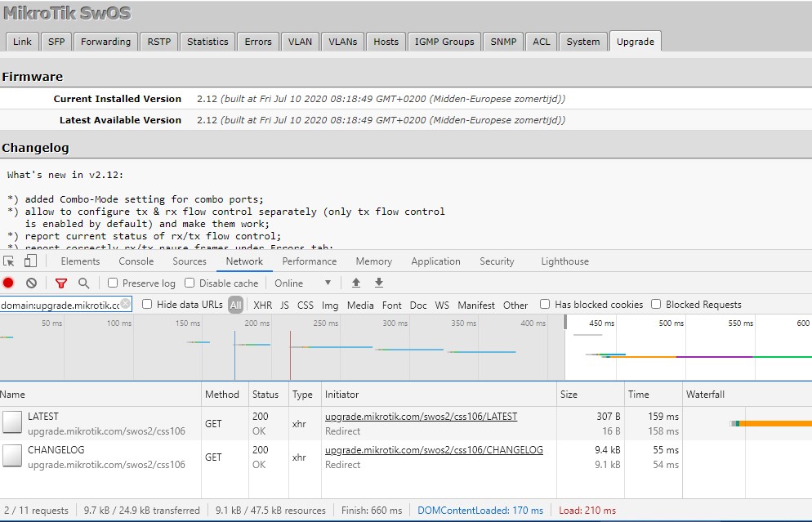The image size is (812, 522).
Task: Select the Upgrade tab
Action: pyautogui.click(x=636, y=42)
